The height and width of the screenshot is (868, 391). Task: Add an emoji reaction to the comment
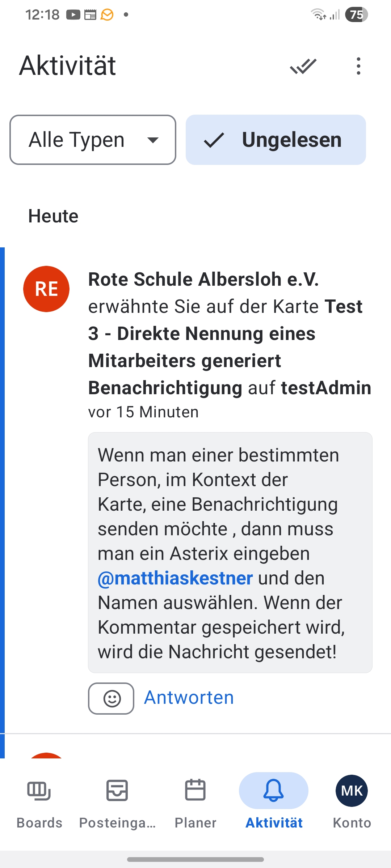(111, 698)
